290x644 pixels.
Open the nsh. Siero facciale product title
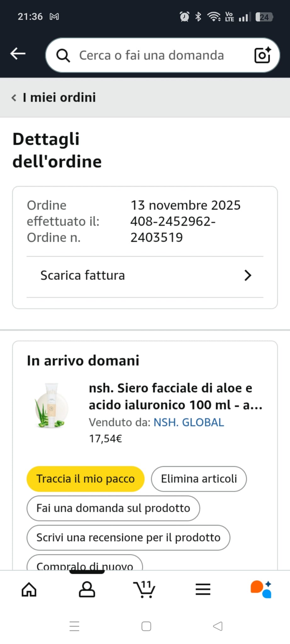click(x=175, y=397)
